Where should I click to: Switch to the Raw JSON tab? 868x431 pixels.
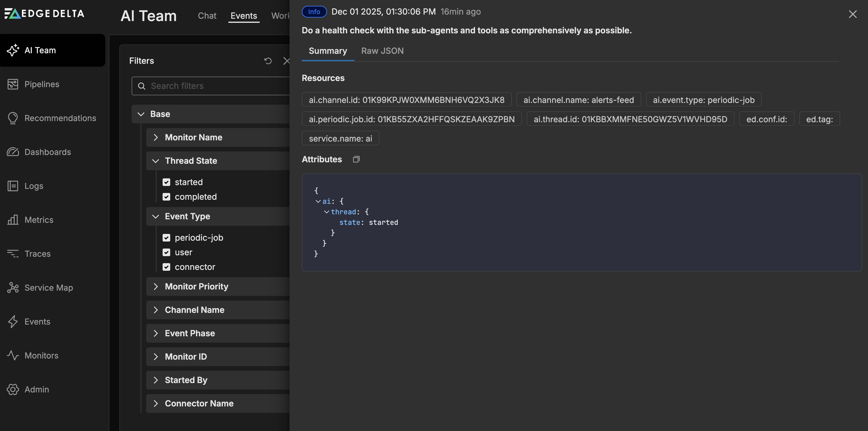382,51
